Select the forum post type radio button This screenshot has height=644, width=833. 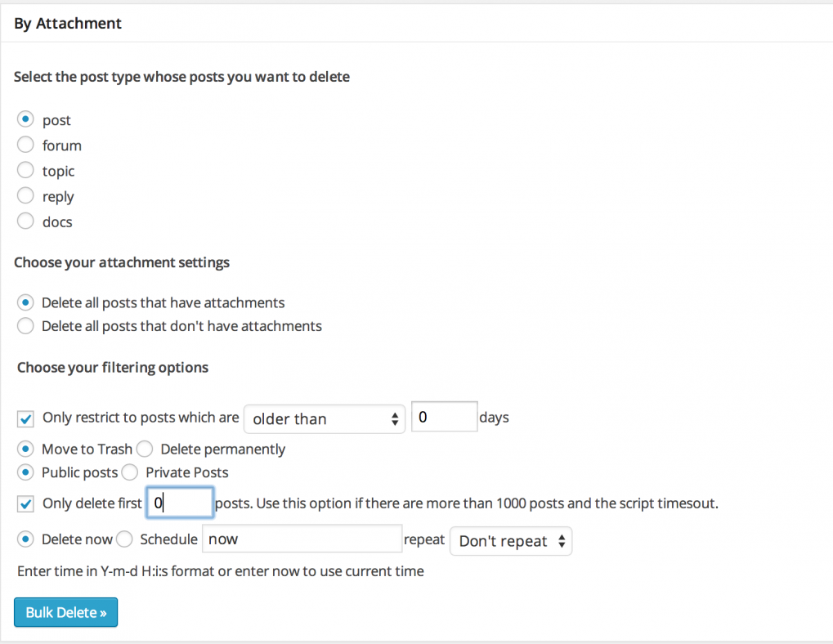25,145
